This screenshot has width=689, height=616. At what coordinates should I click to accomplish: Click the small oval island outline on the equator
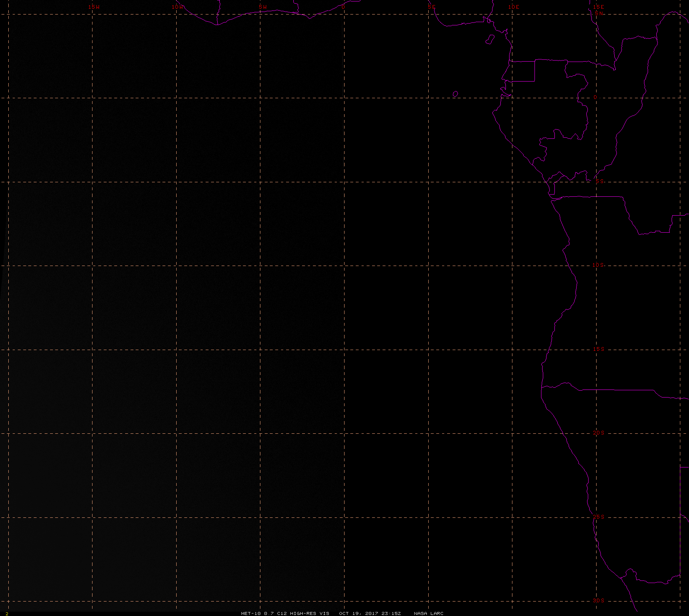(x=455, y=94)
